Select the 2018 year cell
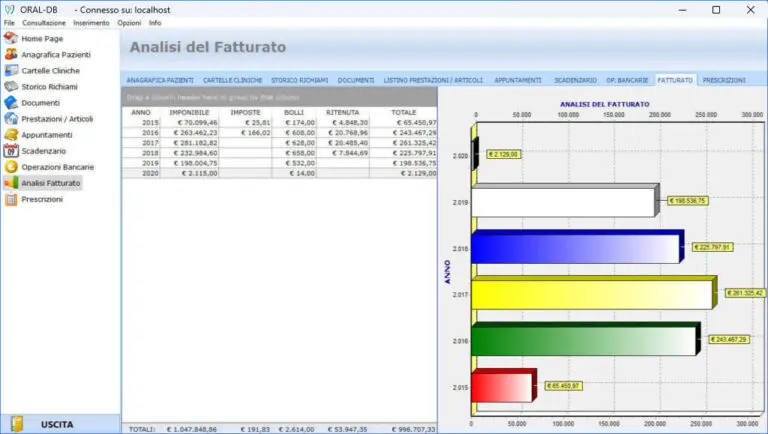The width and height of the screenshot is (768, 434). [x=142, y=153]
